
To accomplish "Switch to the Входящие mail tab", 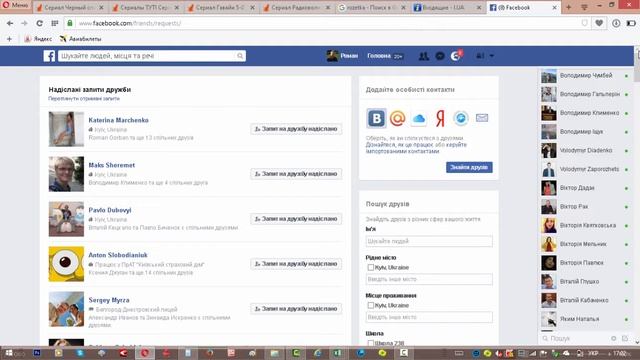I will [447, 7].
